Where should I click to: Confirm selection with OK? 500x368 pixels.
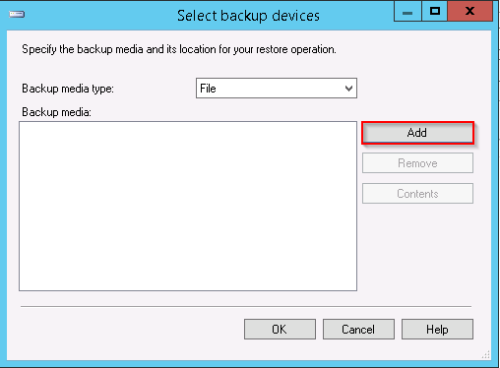point(280,329)
